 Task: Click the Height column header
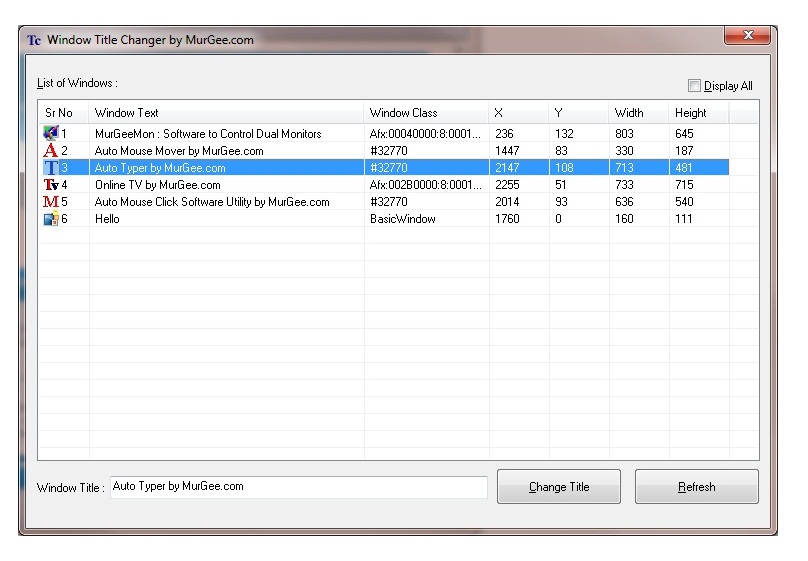click(x=699, y=113)
